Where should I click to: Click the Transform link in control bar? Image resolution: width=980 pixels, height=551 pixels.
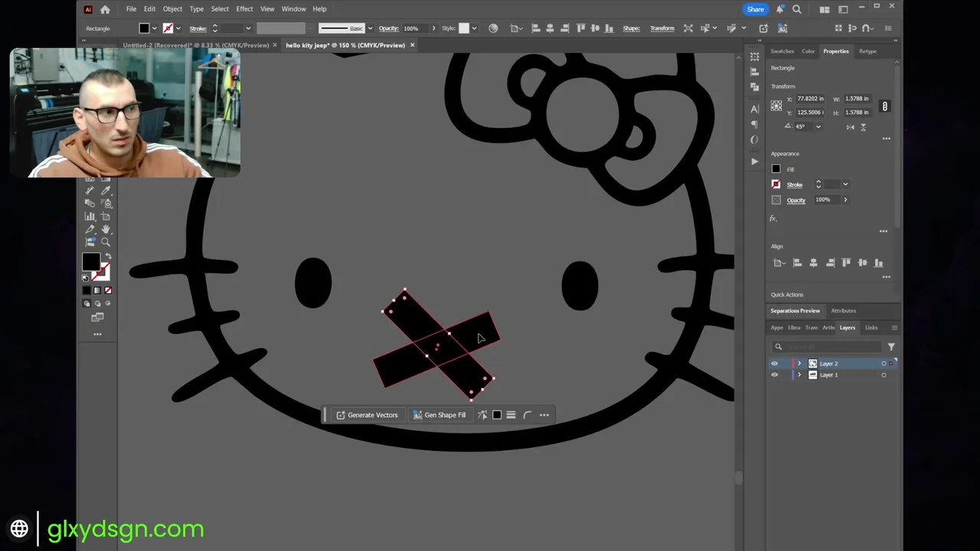click(662, 28)
